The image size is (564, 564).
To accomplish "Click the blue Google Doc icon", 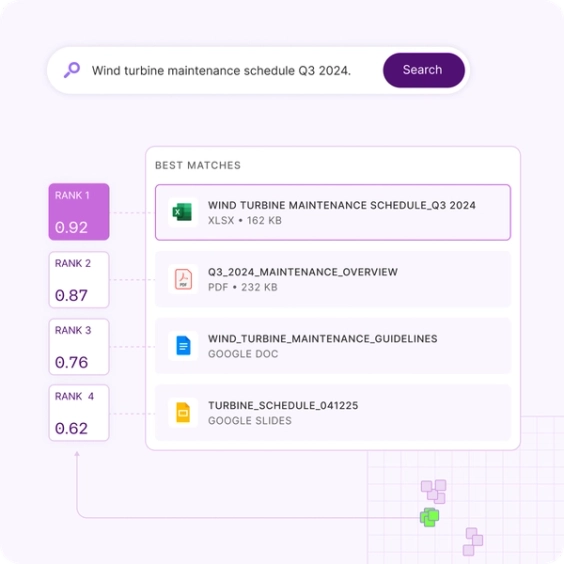I will pyautogui.click(x=183, y=346).
